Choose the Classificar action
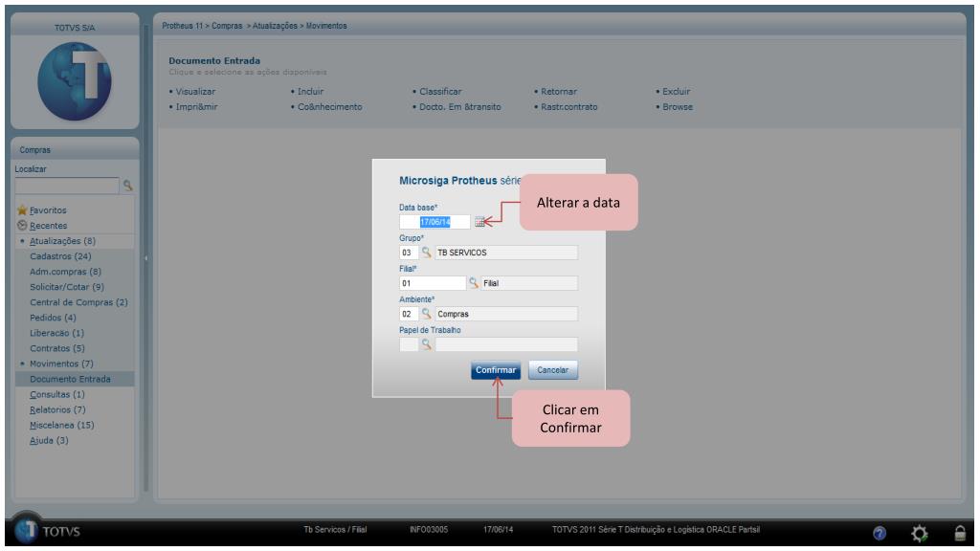The image size is (980, 551). (x=440, y=91)
